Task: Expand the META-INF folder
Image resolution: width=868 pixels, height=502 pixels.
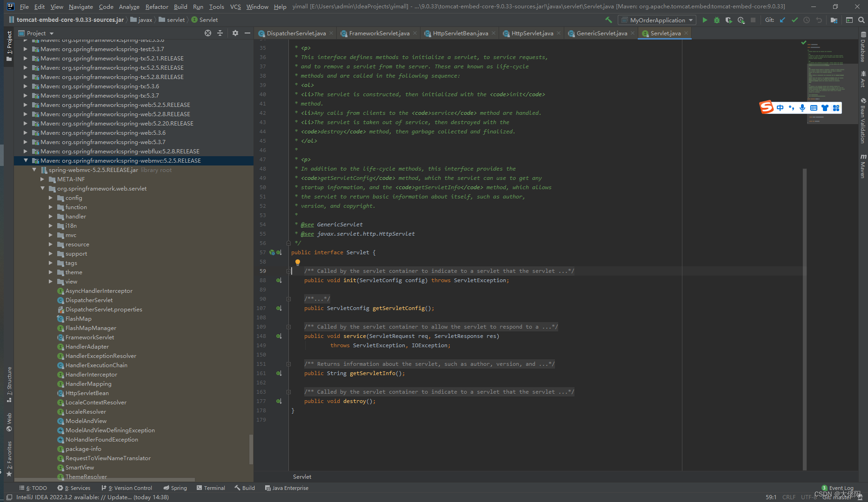Action: pos(43,179)
